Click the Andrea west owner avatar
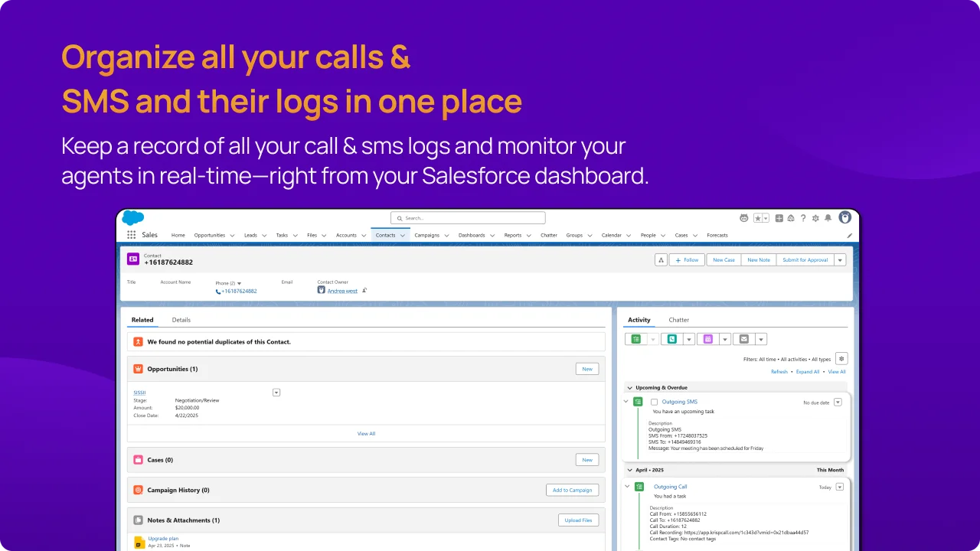 pos(322,290)
